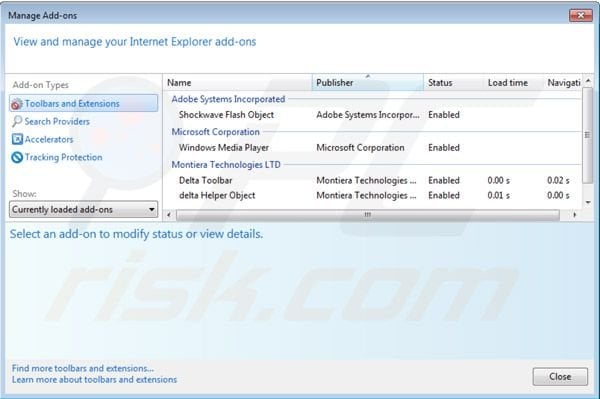Image resolution: width=600 pixels, height=399 pixels.
Task: Click delta Helper Object load time 0.01 s
Action: pyautogui.click(x=499, y=195)
